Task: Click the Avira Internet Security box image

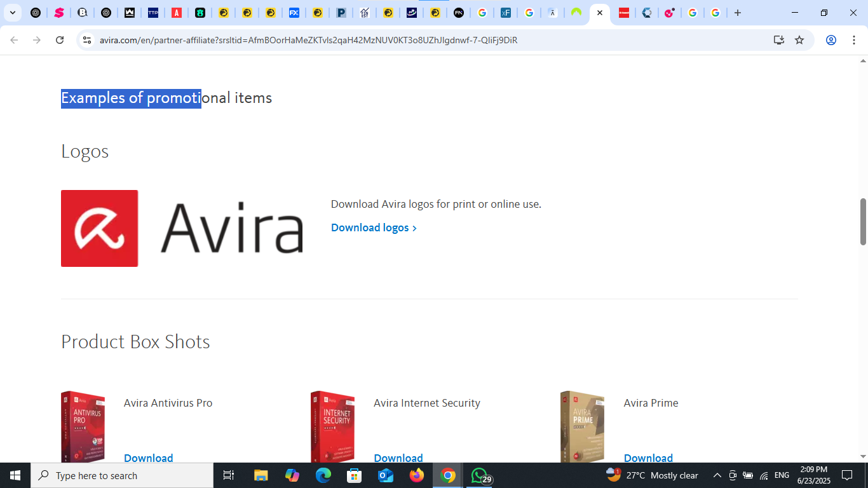Action: (333, 426)
